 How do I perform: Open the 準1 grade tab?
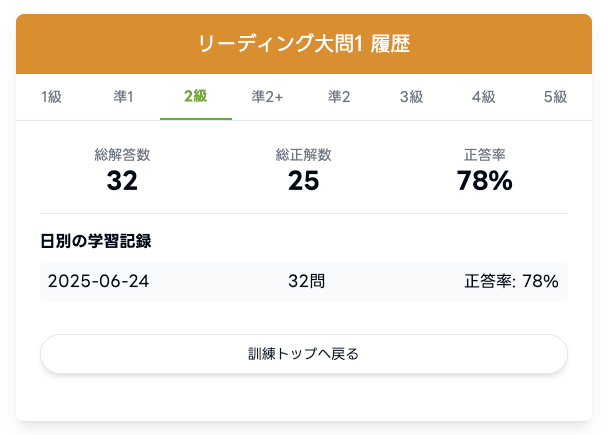[124, 97]
